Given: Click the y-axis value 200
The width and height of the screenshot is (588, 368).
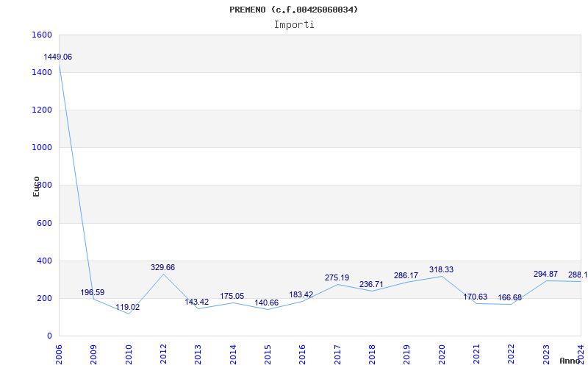Looking at the screenshot, I should tap(44, 298).
